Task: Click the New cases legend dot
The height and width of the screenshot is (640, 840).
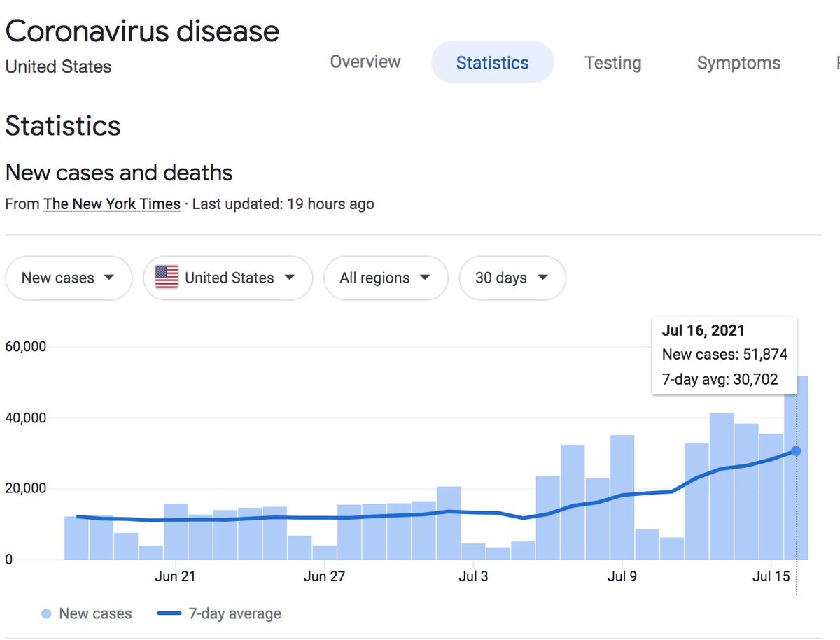Action: (x=46, y=614)
